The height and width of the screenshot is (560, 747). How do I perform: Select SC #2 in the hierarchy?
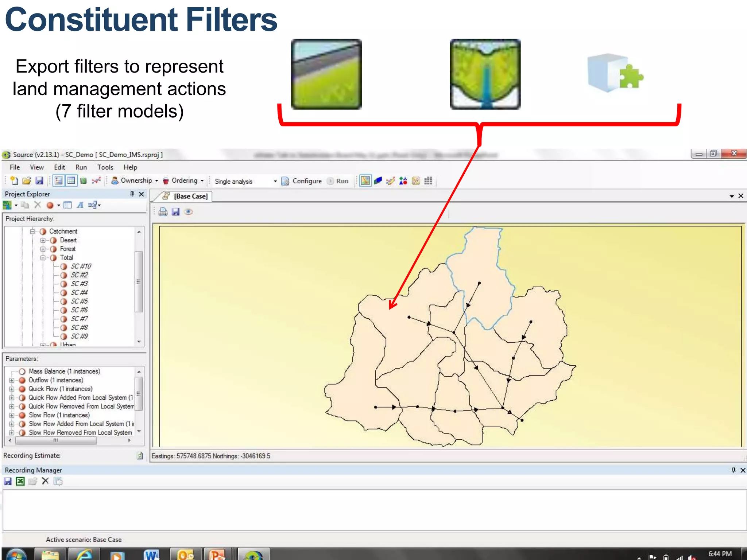pyautogui.click(x=80, y=275)
